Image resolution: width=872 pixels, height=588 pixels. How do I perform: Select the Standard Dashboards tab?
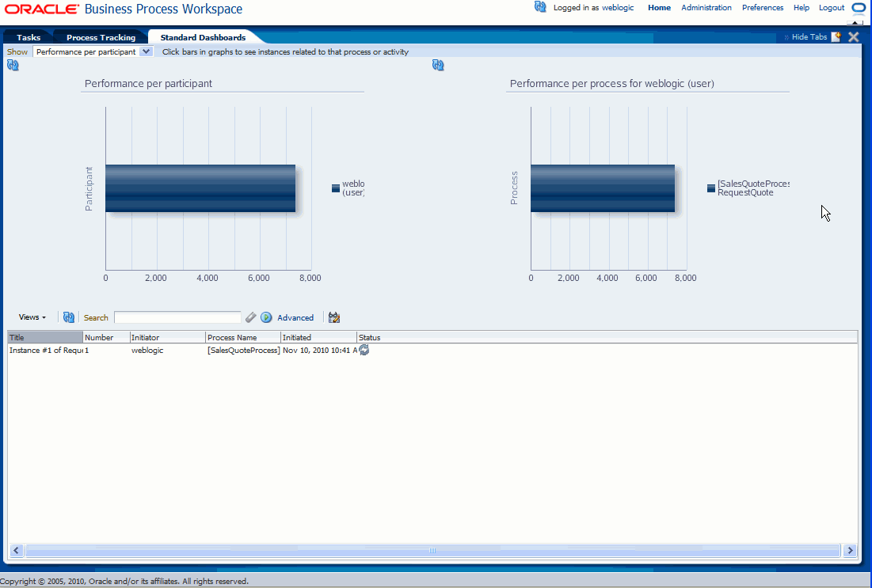click(x=203, y=37)
